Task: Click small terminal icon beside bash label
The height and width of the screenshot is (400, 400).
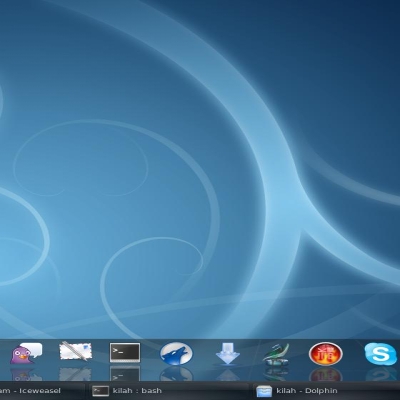Action: coord(100,391)
